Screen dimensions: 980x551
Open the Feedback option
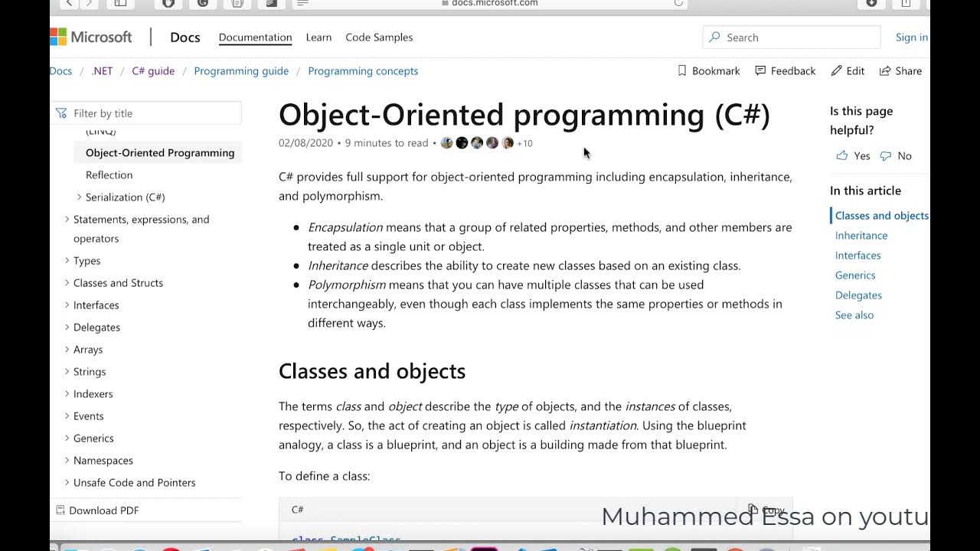click(786, 70)
